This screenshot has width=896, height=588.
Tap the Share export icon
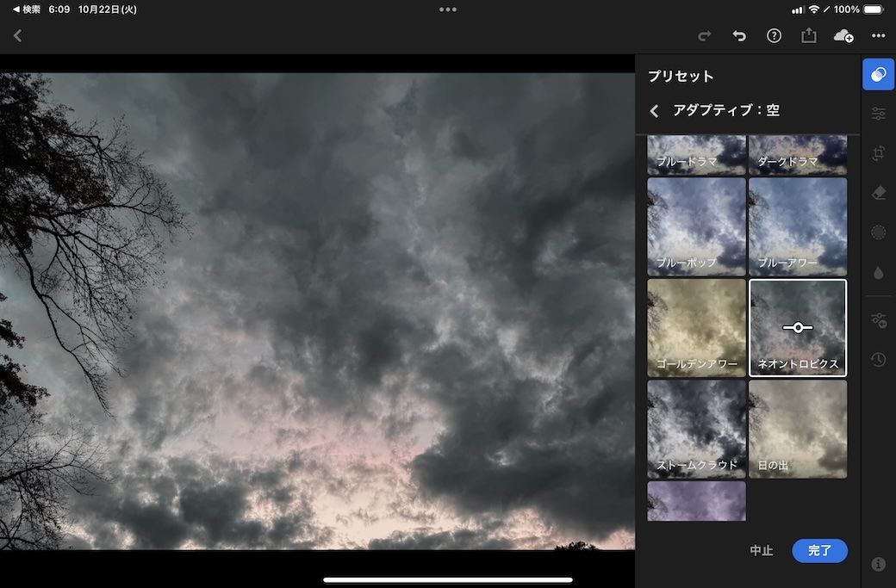pos(808,35)
